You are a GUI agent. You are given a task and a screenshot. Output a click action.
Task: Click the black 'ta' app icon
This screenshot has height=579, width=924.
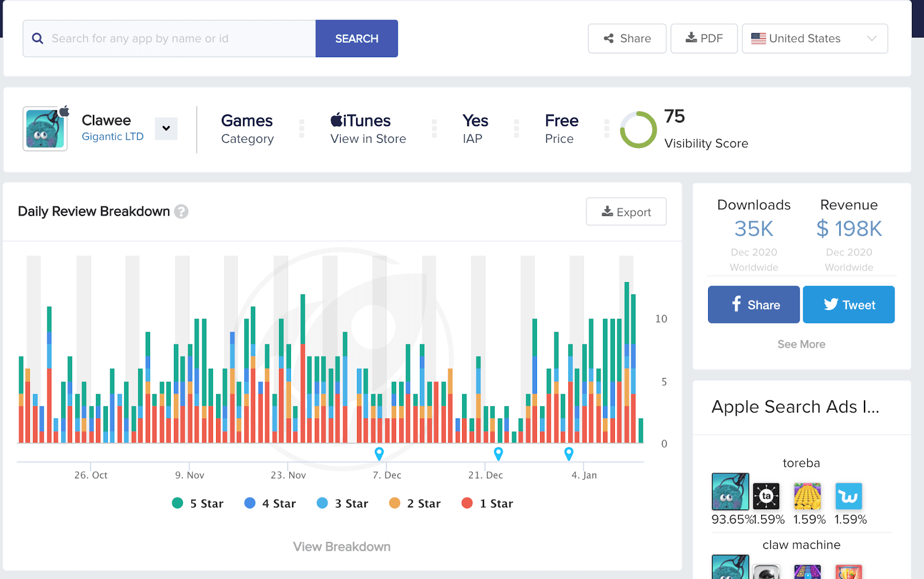coord(766,496)
